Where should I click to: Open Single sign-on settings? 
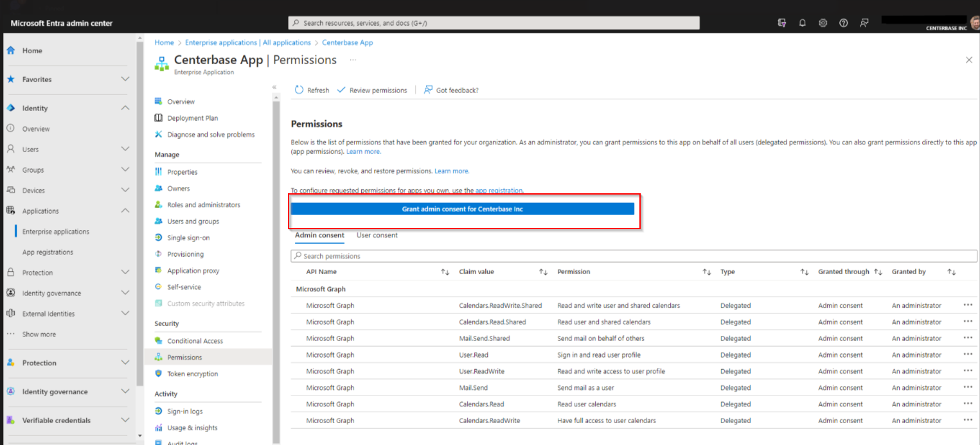pyautogui.click(x=188, y=238)
